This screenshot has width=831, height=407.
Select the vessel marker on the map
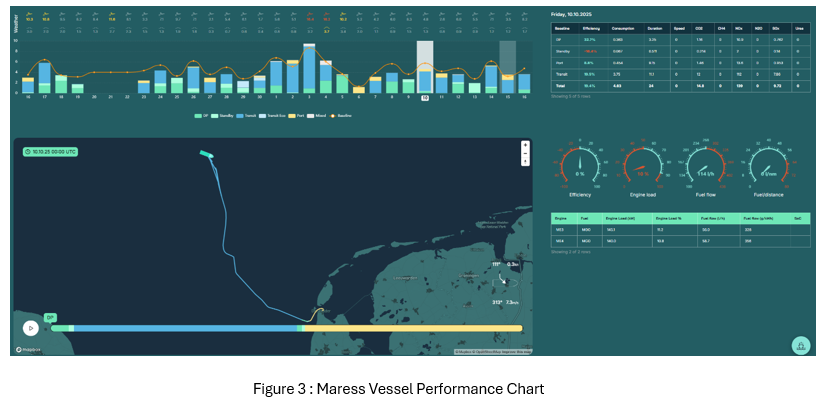tap(206, 154)
